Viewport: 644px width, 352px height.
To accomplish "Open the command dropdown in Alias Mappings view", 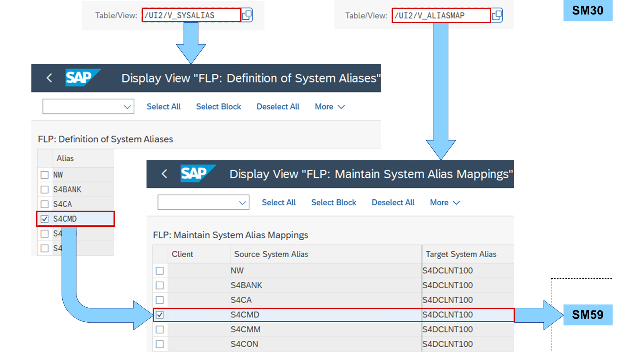I will coord(203,203).
